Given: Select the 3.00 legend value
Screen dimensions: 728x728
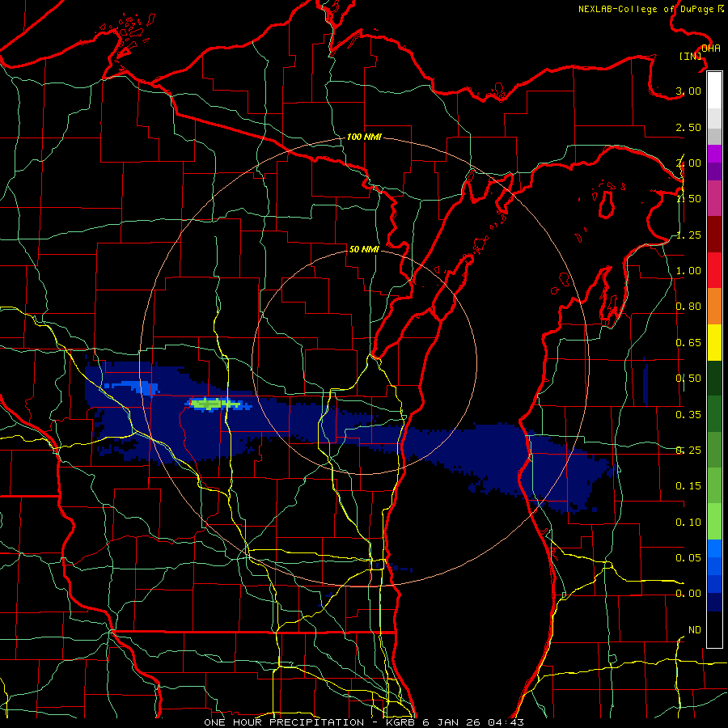Looking at the screenshot, I should pyautogui.click(x=688, y=91).
